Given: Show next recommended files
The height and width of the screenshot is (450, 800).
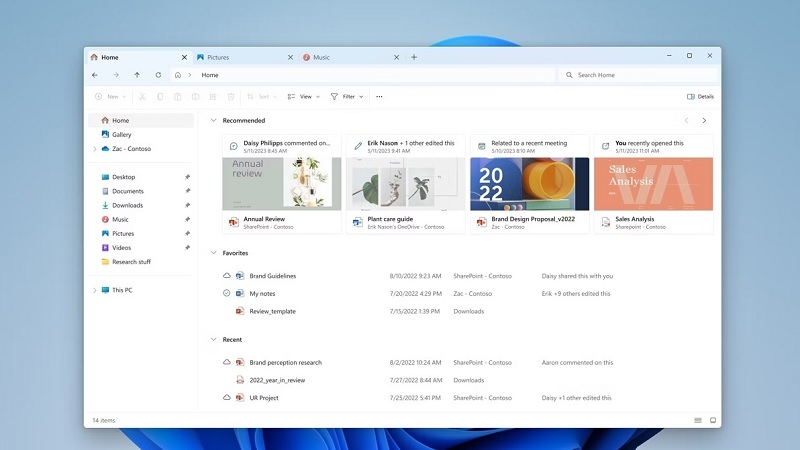Looking at the screenshot, I should coord(704,120).
